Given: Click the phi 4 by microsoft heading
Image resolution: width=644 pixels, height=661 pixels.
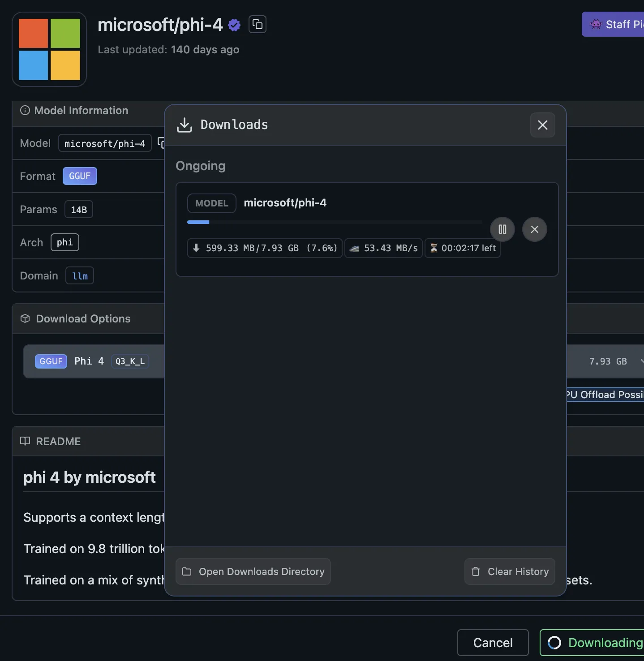Looking at the screenshot, I should [x=90, y=477].
